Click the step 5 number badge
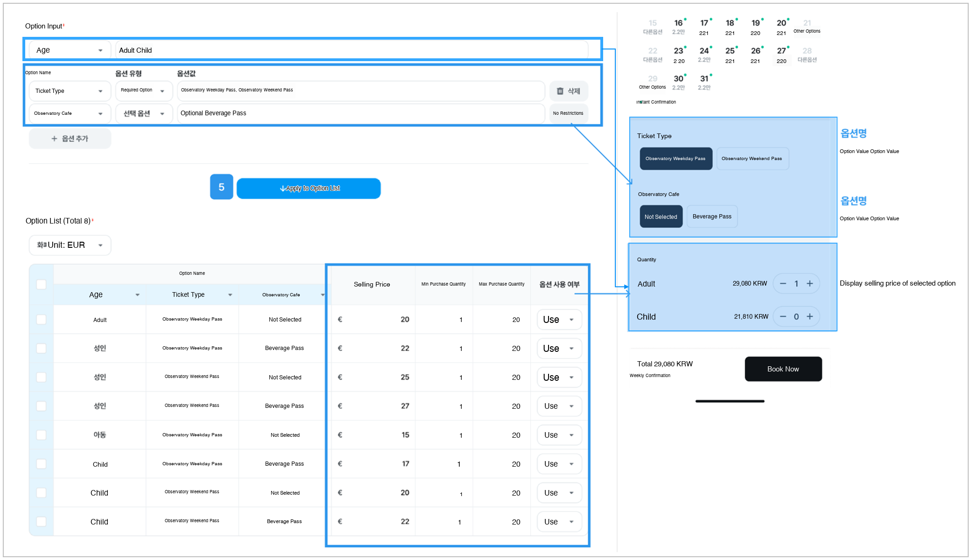 221,187
